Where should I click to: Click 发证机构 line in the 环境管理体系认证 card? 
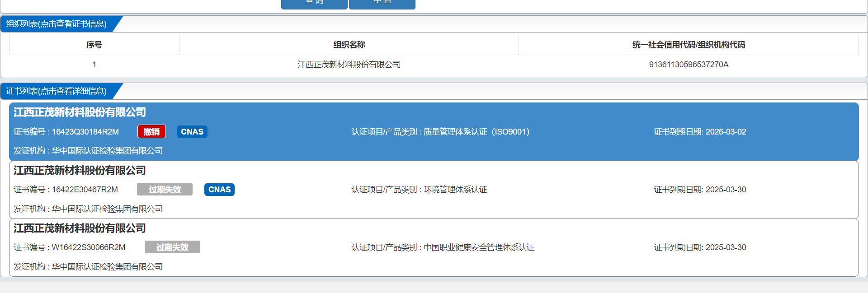88,209
